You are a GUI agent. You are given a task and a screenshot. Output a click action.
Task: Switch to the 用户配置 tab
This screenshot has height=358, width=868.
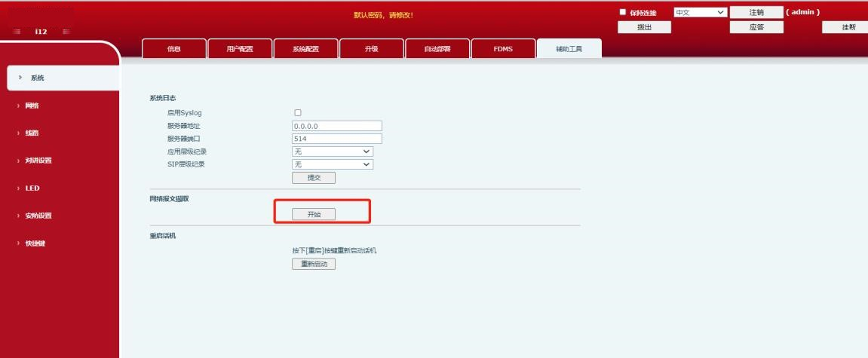[240, 49]
